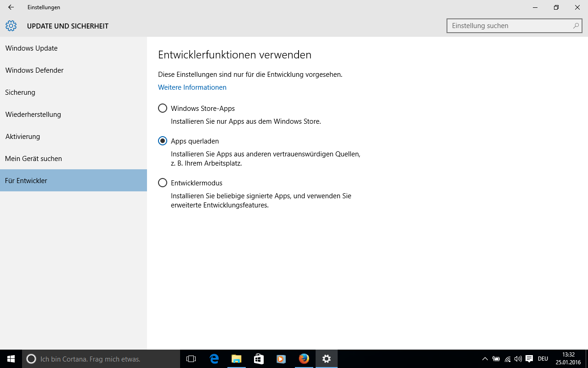Launch Microsoft Edge from taskbar
Viewport: 588px width, 368px height.
pos(214,359)
